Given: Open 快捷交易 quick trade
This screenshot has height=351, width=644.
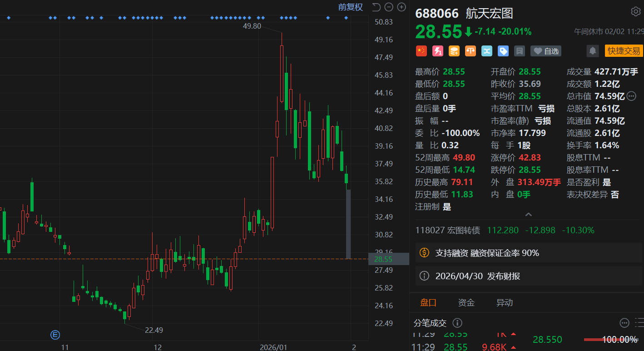Looking at the screenshot, I should 624,51.
